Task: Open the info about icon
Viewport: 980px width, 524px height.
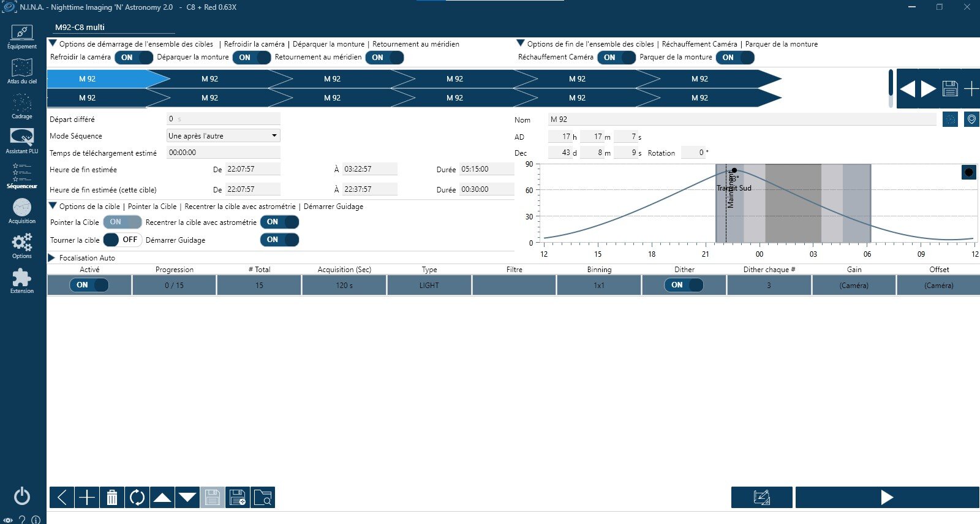Action: 36,520
